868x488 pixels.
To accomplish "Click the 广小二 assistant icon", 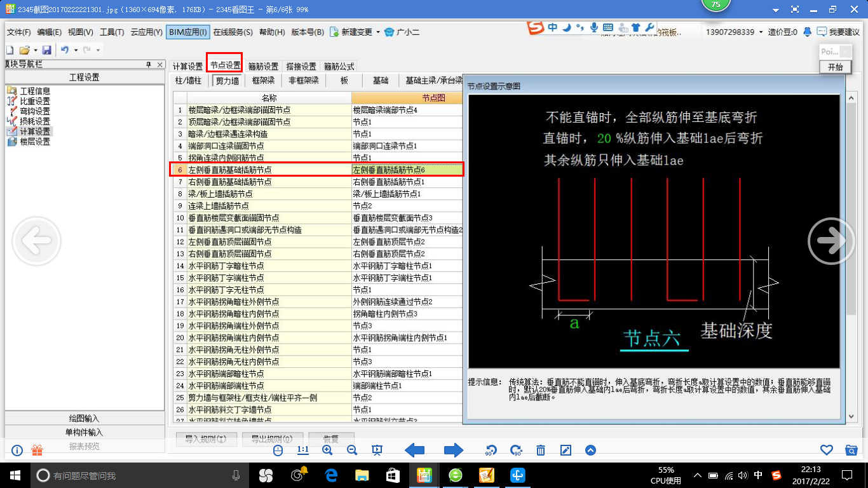I will point(389,32).
